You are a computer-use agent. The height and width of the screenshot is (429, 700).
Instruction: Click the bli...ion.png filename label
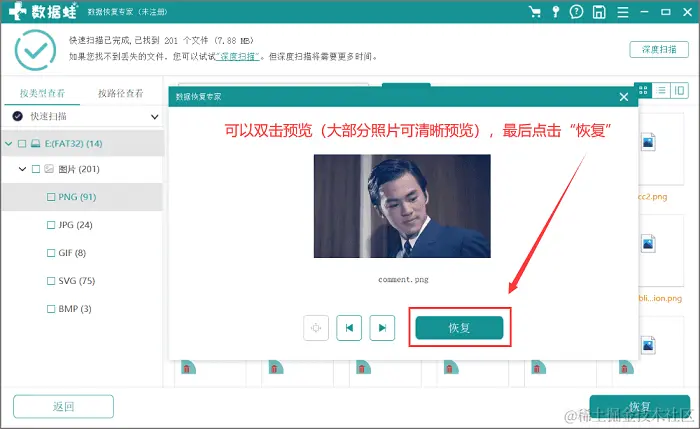pyautogui.click(x=660, y=298)
